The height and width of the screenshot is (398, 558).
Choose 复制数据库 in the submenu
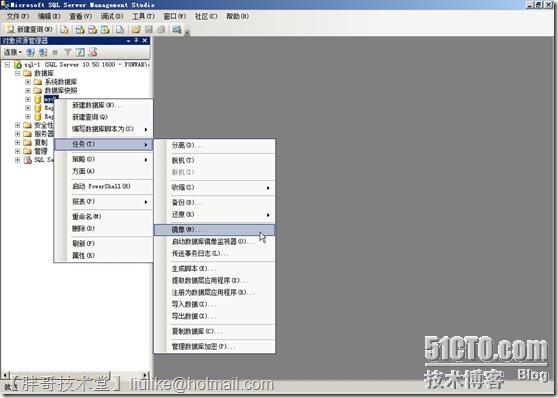click(x=214, y=331)
